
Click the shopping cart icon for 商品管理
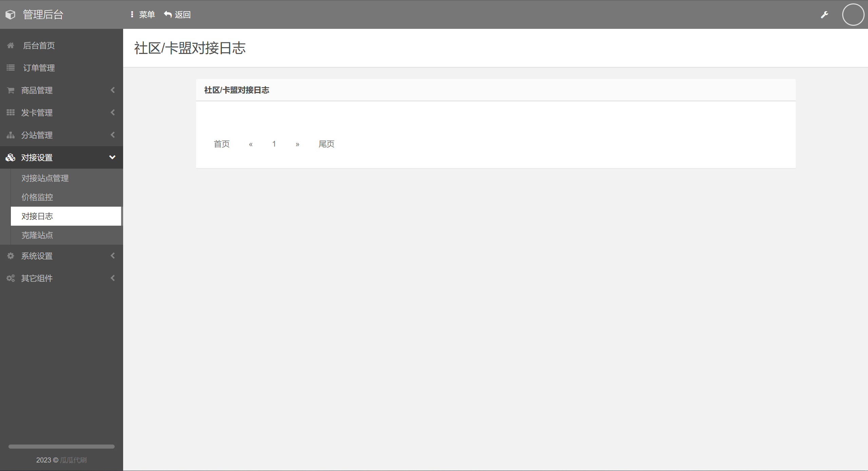click(x=11, y=90)
